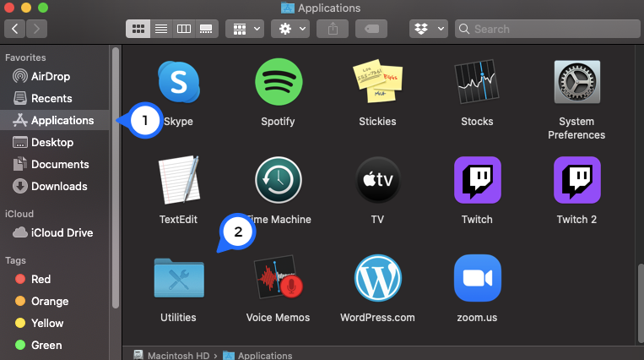The height and width of the screenshot is (360, 644).
Task: Click the Share toolbar button
Action: [333, 29]
